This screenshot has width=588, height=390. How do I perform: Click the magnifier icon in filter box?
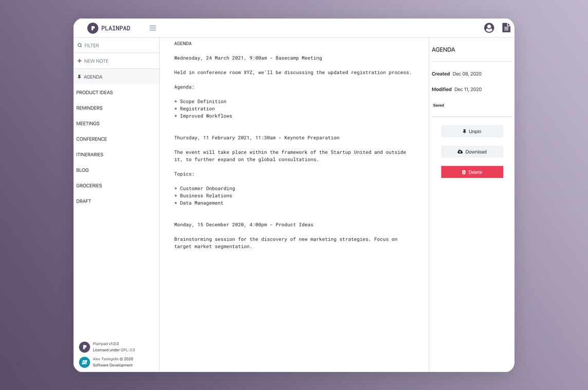click(x=80, y=45)
